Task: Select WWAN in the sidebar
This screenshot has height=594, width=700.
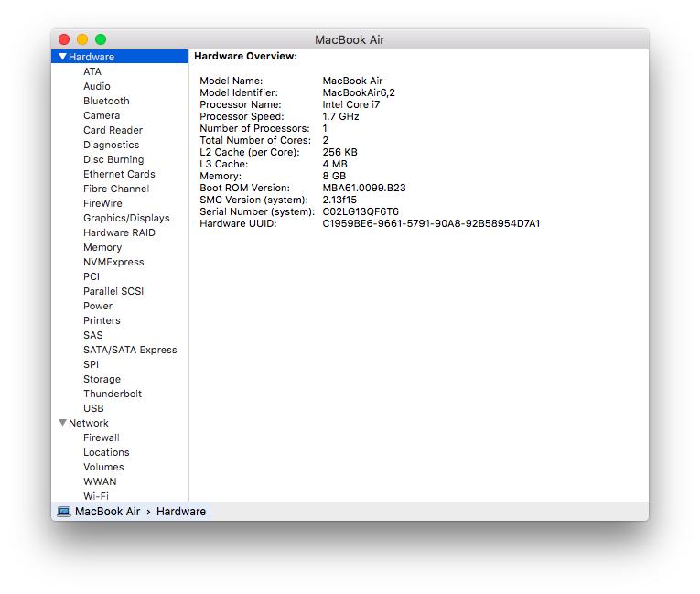Action: 100,481
